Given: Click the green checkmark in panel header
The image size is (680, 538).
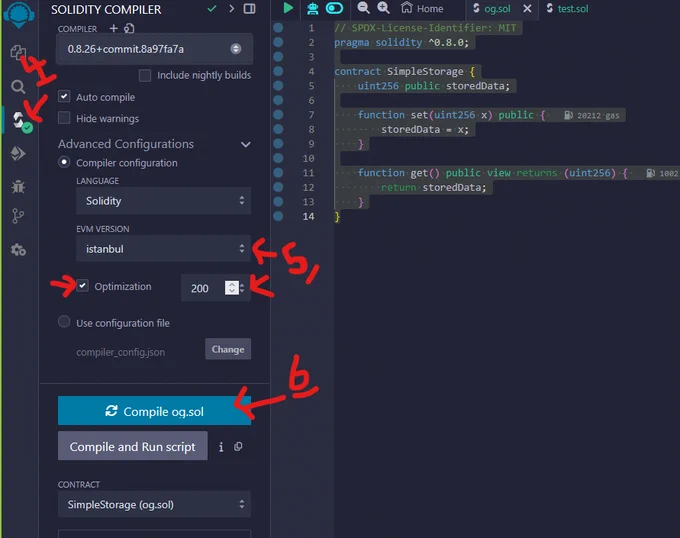Looking at the screenshot, I should click(x=212, y=8).
